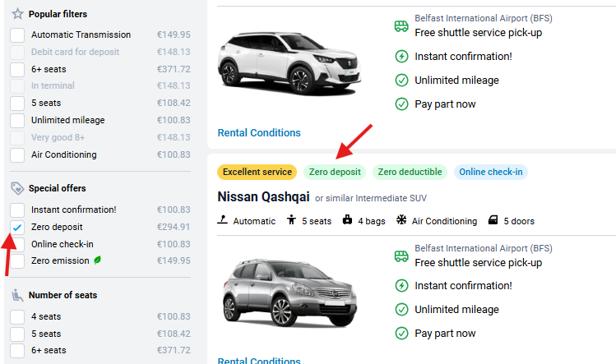The width and height of the screenshot is (616, 364).
Task: Click Belfast International Airport (BFS) on white SUV card
Action: click(484, 18)
